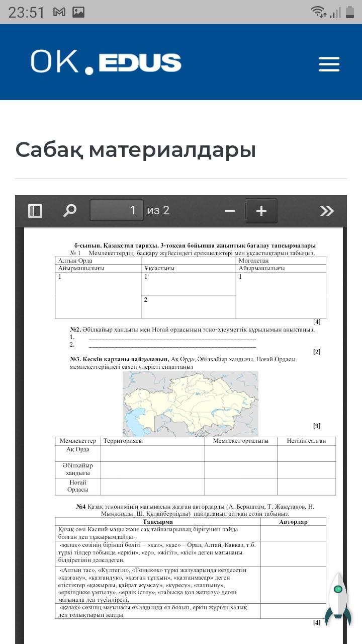The image size is (362, 644).
Task: Open the Gmail notification icon in the status bar
Action: (x=59, y=12)
